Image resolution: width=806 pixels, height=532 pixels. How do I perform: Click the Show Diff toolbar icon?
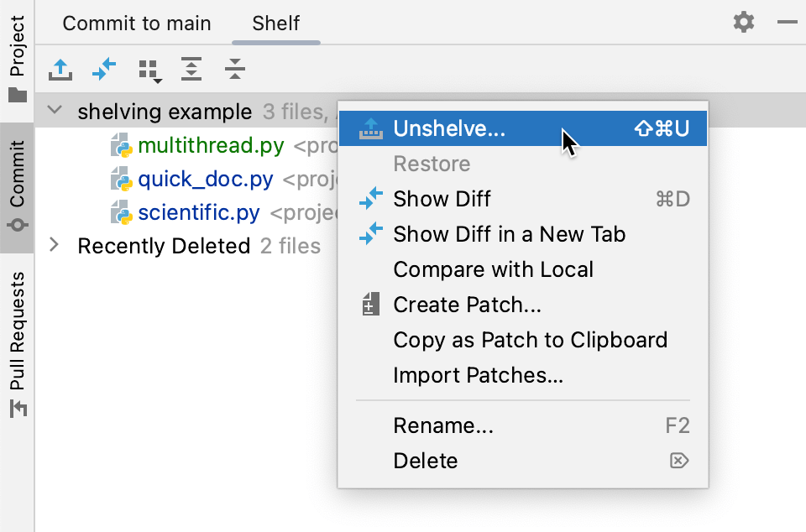(103, 70)
